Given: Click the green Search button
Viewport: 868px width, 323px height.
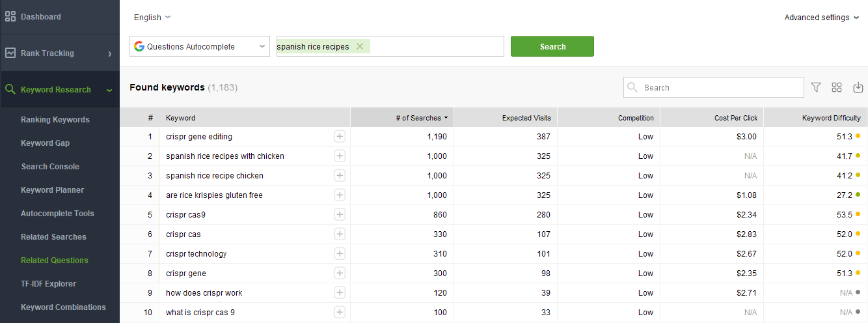Looking at the screenshot, I should [552, 46].
